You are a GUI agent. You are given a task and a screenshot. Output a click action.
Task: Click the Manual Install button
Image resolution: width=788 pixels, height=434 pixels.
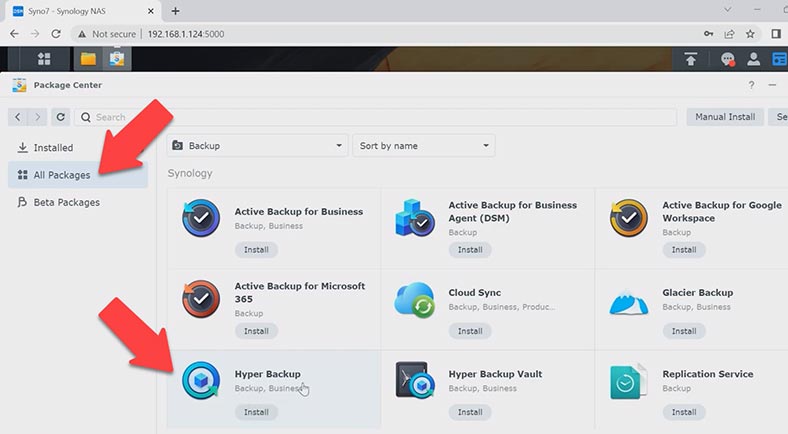(725, 117)
